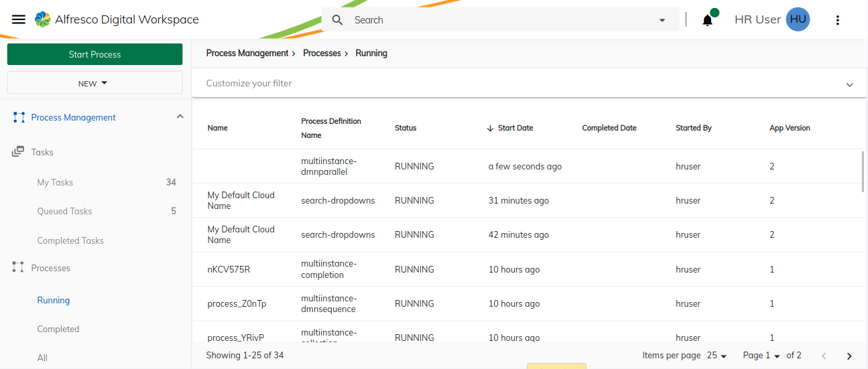Expand the search options dropdown arrow
Image resolution: width=868 pixels, height=369 pixels.
662,20
